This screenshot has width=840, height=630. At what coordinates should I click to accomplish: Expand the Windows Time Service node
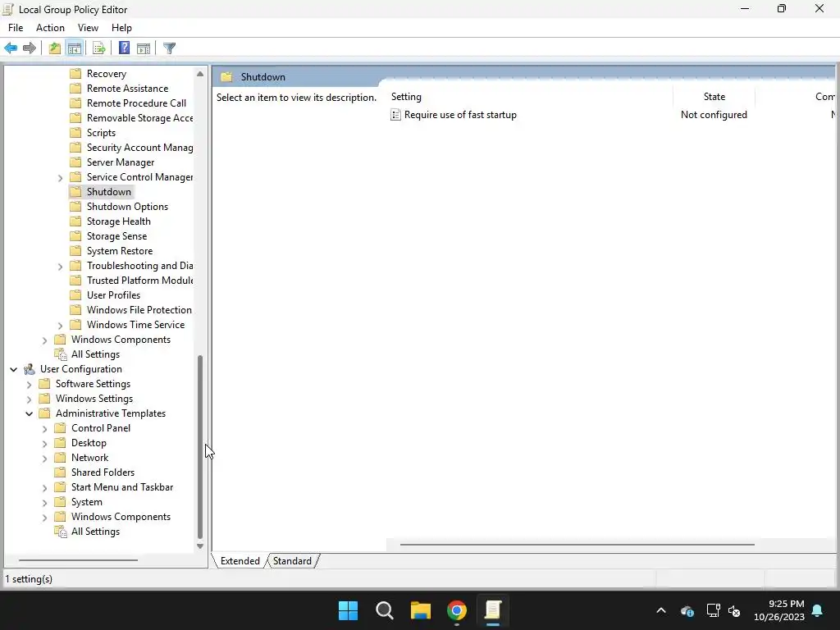click(x=60, y=325)
